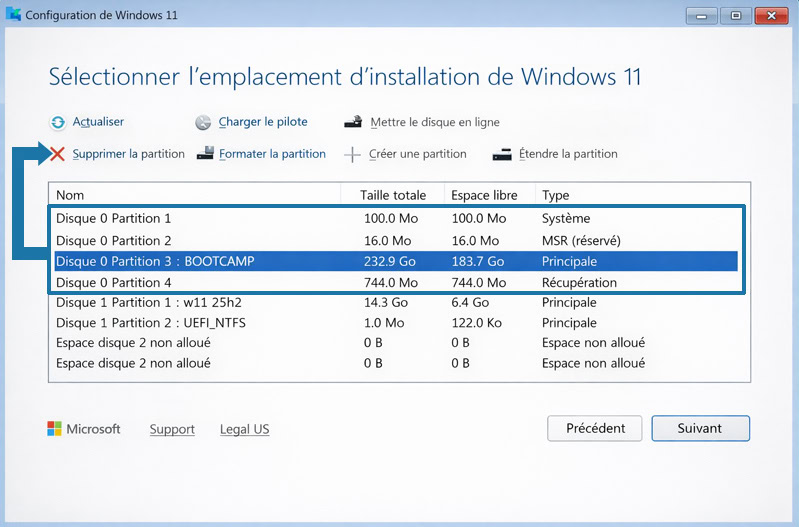Select the Espace libre column header

pyautogui.click(x=490, y=195)
